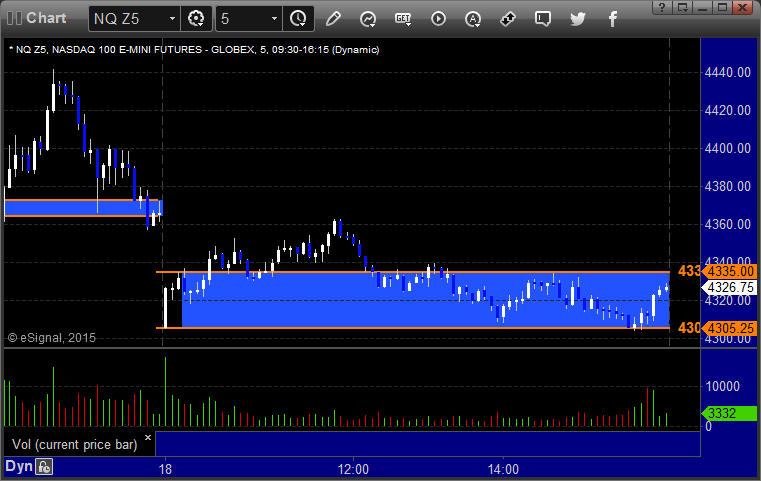Click the green volume value 3332
761x481 pixels.
(729, 413)
